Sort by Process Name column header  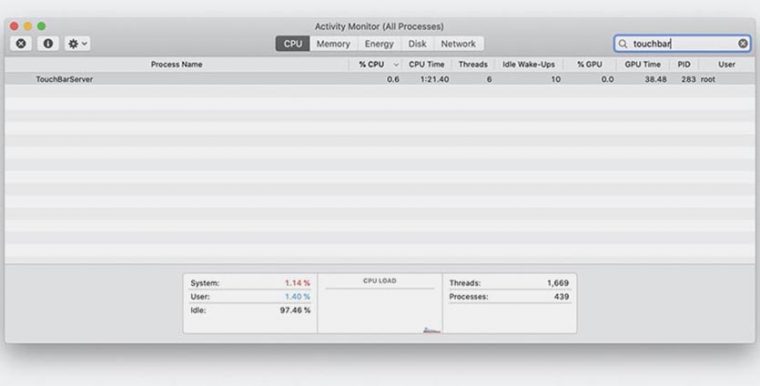pyautogui.click(x=176, y=64)
